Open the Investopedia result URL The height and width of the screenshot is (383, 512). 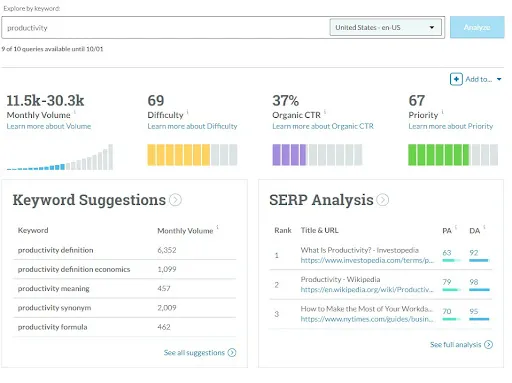[367, 260]
